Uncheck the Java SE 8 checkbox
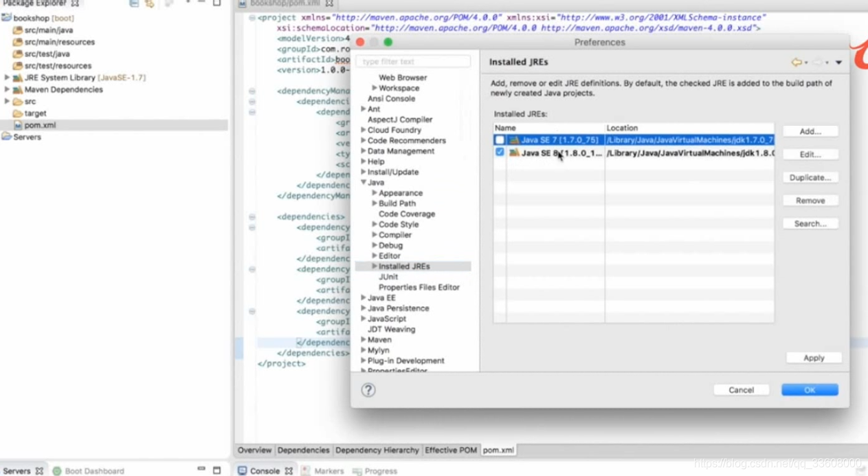The height and width of the screenshot is (476, 868). click(x=500, y=152)
